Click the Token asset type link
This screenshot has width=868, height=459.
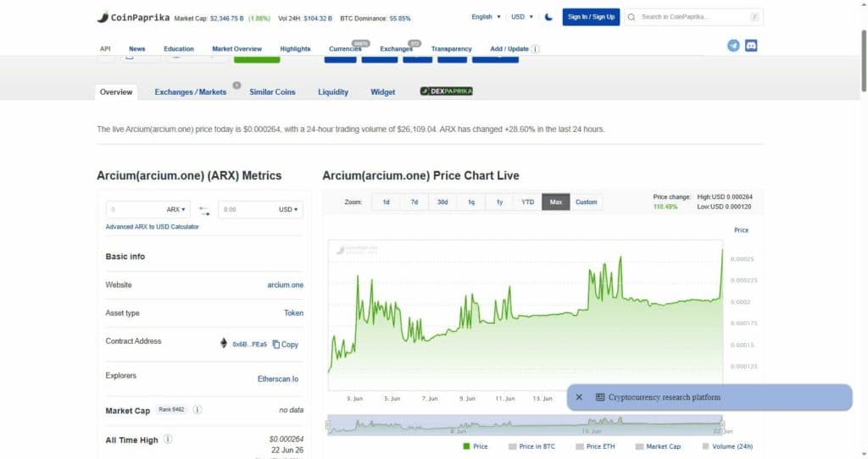pos(294,313)
